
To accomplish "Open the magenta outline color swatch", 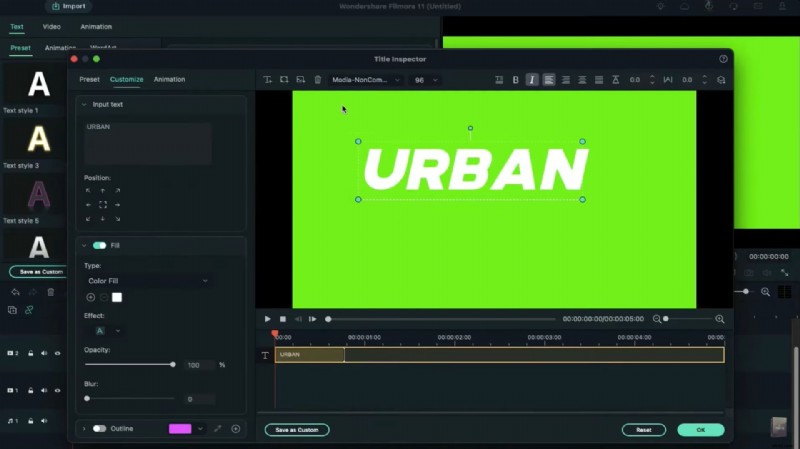I will tap(180, 429).
